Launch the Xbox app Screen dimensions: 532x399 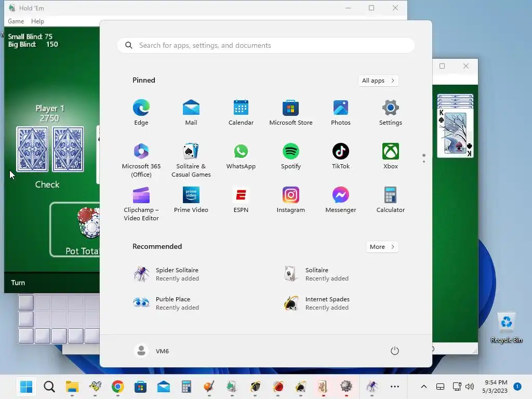coord(391,156)
